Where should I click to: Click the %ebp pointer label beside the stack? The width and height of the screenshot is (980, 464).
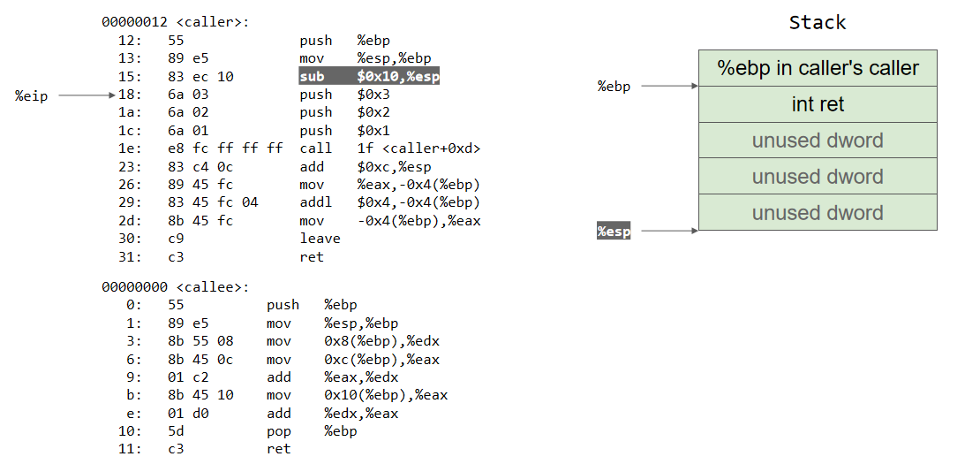pyautogui.click(x=614, y=87)
